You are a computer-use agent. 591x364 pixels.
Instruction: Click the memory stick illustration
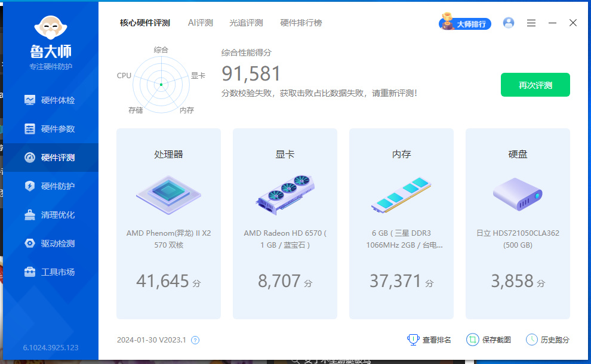coord(401,195)
